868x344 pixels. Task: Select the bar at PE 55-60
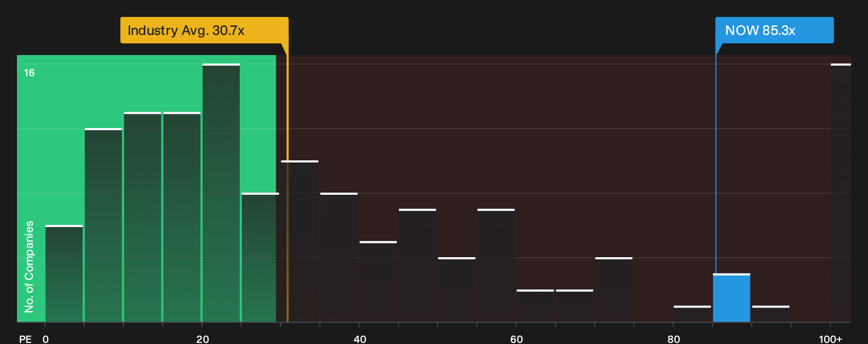(496, 265)
